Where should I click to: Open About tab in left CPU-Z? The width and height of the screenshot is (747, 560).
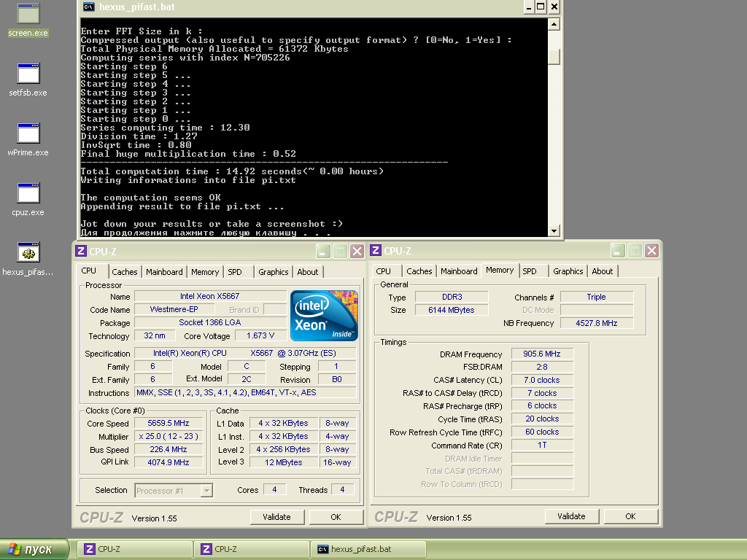308,272
